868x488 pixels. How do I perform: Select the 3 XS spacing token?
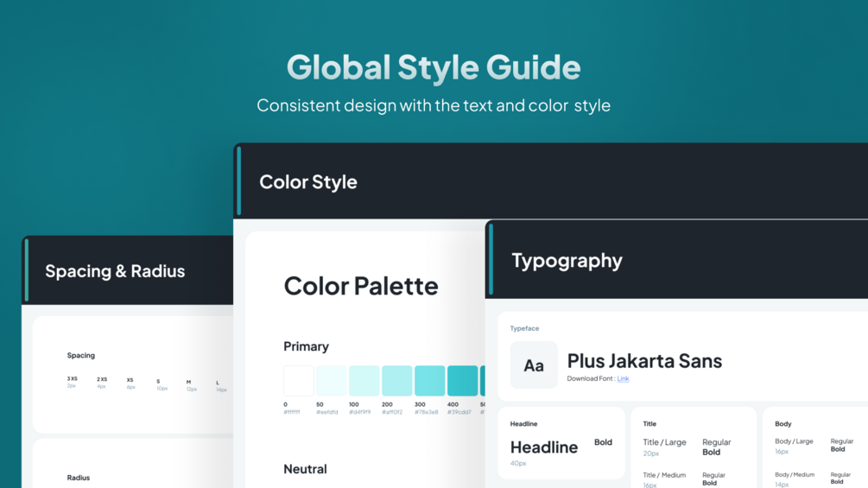point(72,382)
